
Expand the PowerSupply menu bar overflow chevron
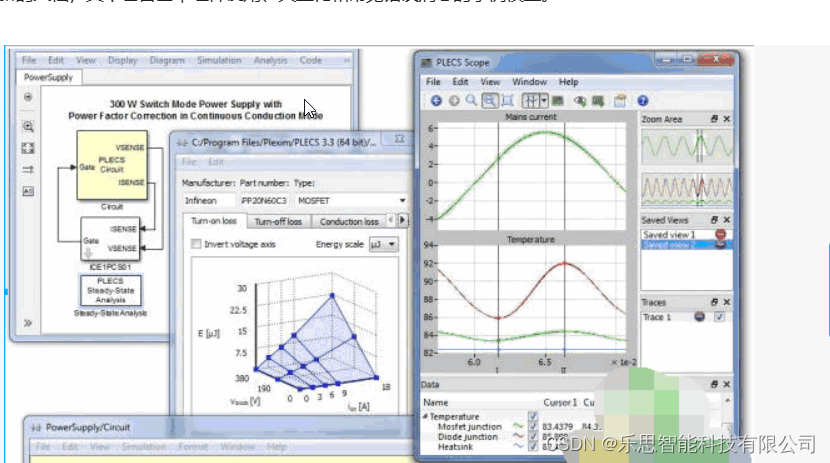347,61
